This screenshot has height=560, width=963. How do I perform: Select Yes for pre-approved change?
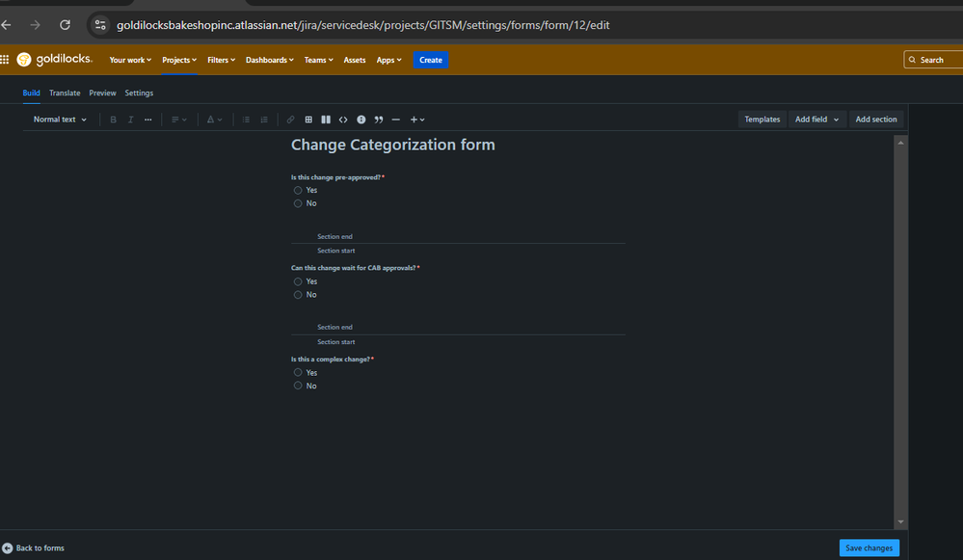pos(298,190)
